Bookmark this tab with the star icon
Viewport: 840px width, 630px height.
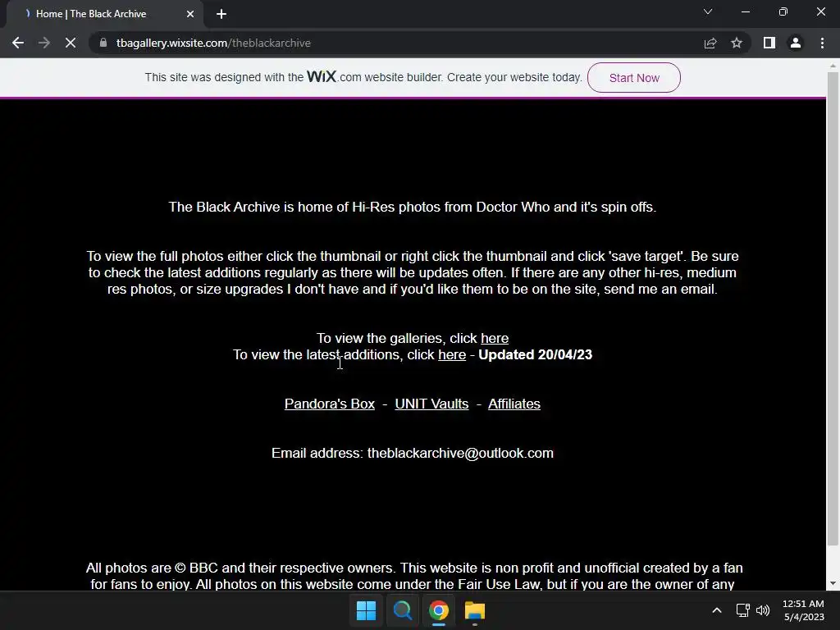pos(737,43)
